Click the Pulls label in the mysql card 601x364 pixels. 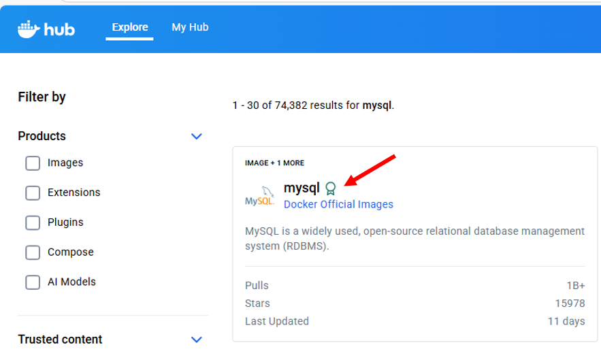(x=257, y=286)
